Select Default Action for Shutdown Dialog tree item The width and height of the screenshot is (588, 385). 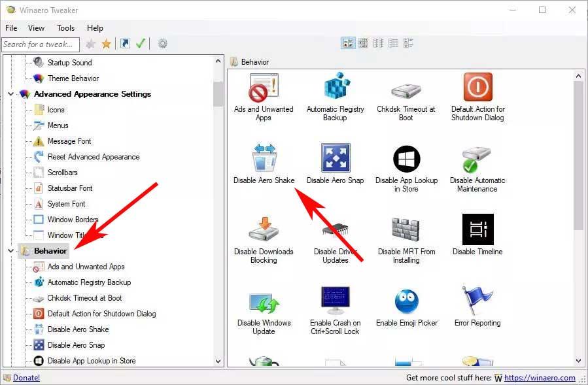click(x=101, y=314)
